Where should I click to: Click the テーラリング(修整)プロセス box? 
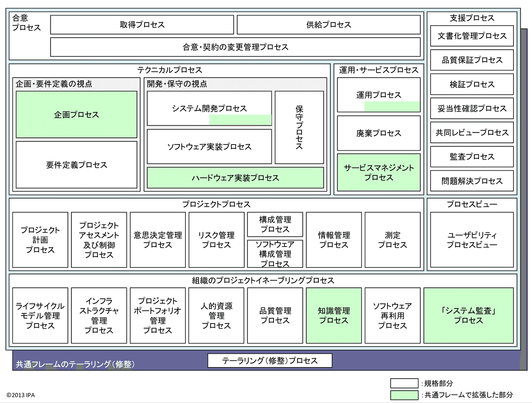pos(270,360)
